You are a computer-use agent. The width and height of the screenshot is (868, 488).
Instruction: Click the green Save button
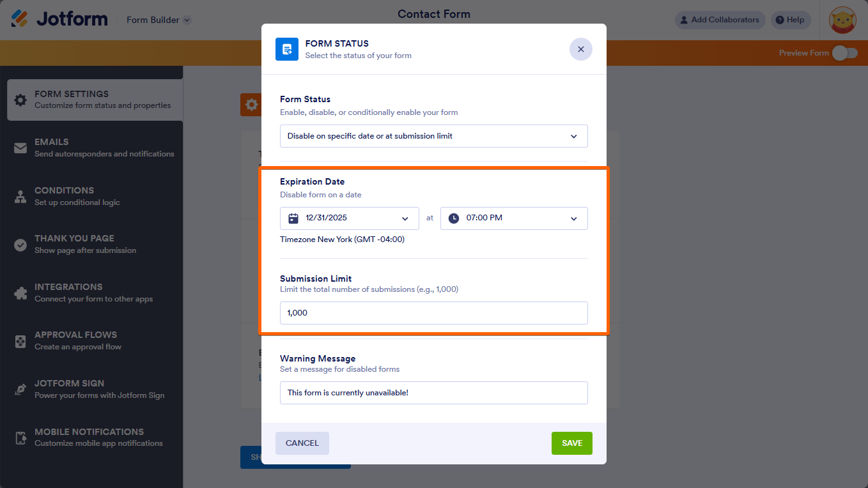(x=571, y=443)
